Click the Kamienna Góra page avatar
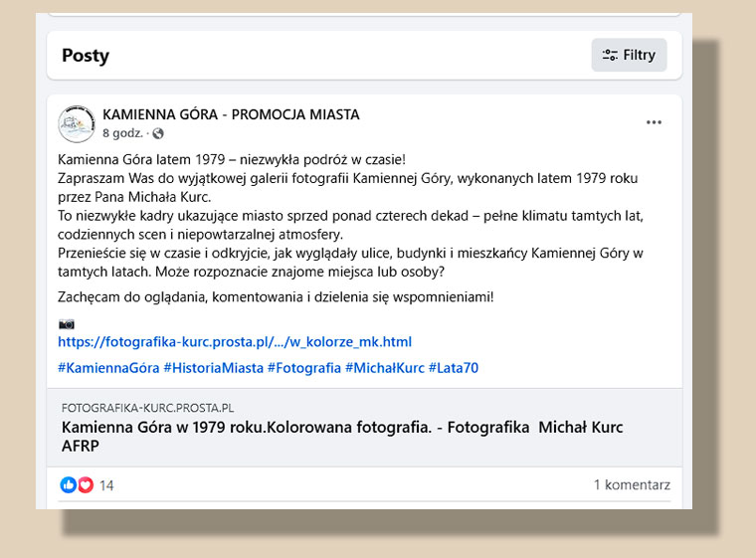This screenshot has height=558, width=756. click(77, 124)
